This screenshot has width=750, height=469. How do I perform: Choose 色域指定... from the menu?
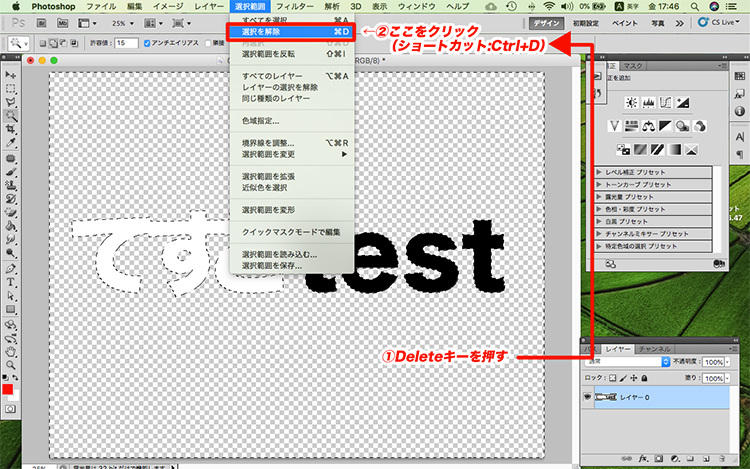(291, 121)
